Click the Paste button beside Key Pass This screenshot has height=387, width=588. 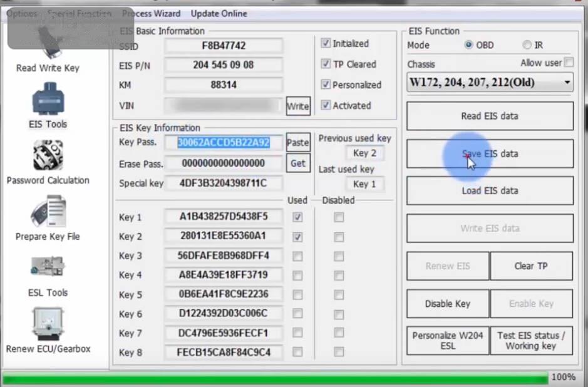[x=298, y=143]
